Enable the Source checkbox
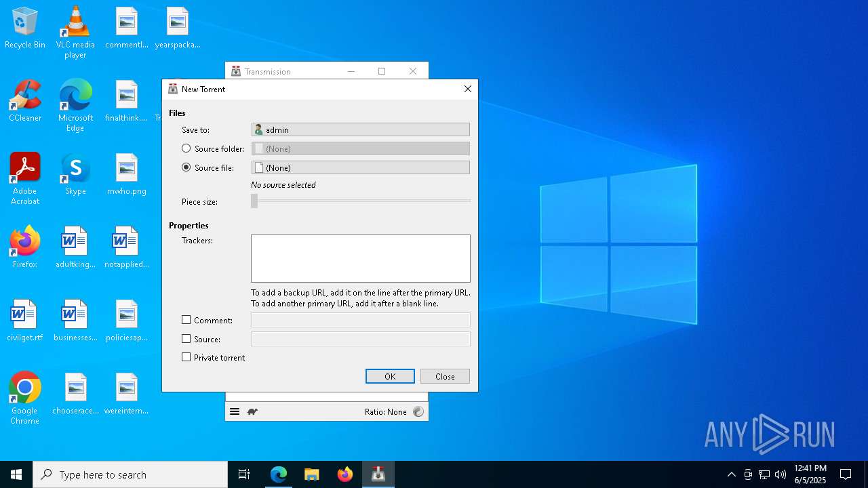The width and height of the screenshot is (868, 488). 186,339
